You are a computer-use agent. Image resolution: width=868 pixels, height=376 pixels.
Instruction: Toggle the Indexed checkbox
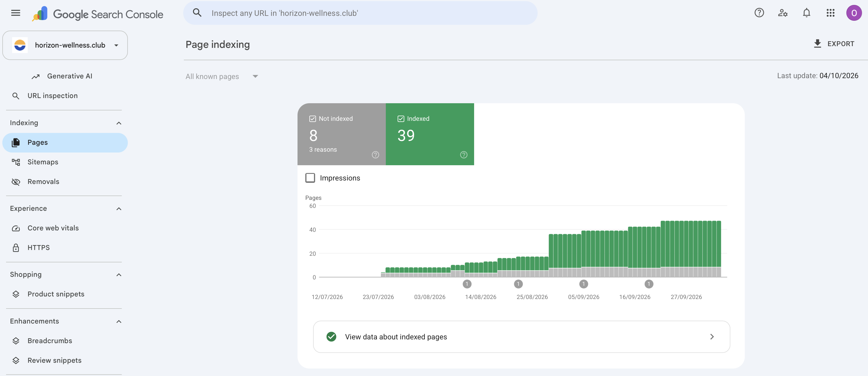[401, 119]
